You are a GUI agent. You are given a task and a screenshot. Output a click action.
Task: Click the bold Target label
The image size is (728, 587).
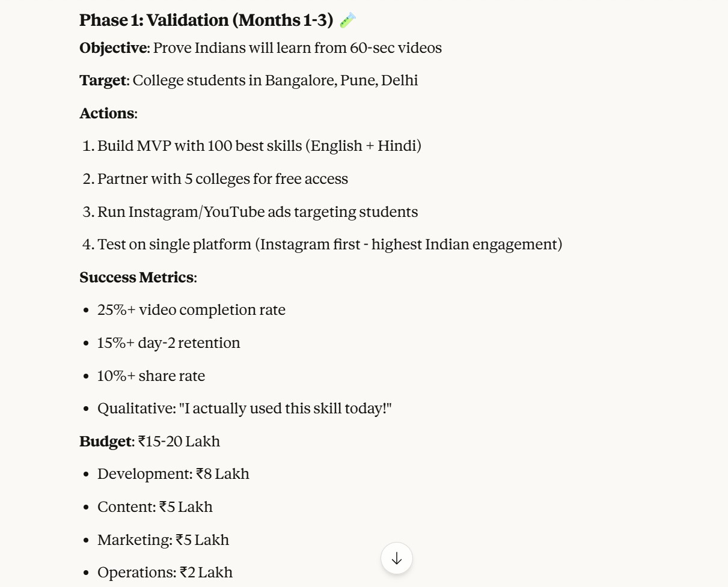click(103, 81)
